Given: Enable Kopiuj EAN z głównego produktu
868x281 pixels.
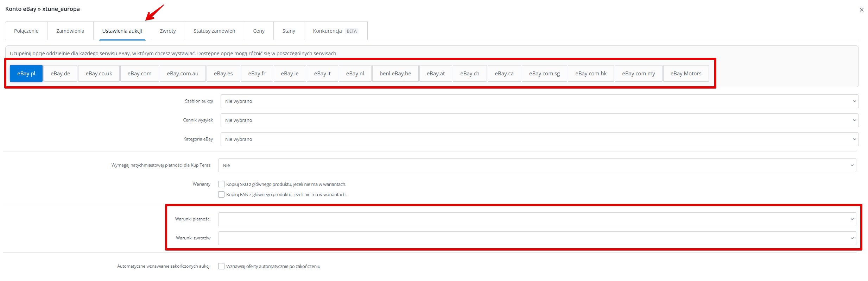Looking at the screenshot, I should tap(221, 194).
